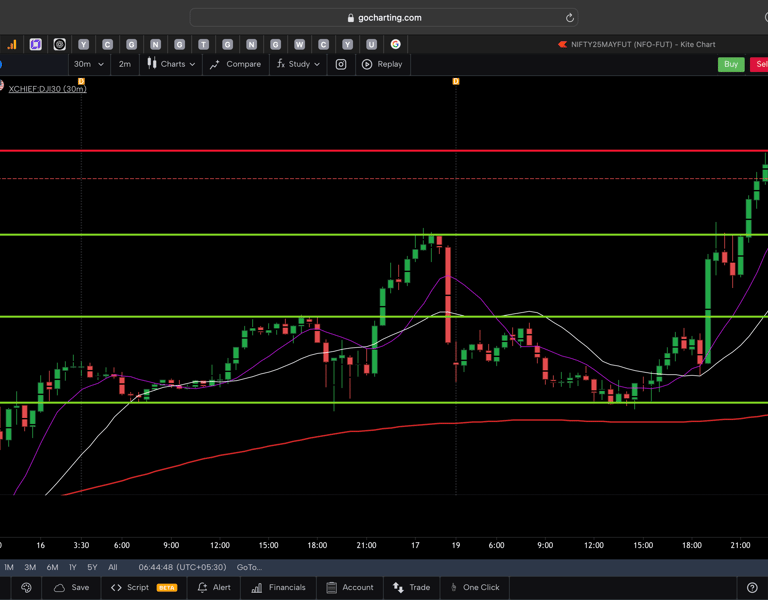Take a chart snapshot with camera icon
This screenshot has width=768, height=600.
point(341,64)
